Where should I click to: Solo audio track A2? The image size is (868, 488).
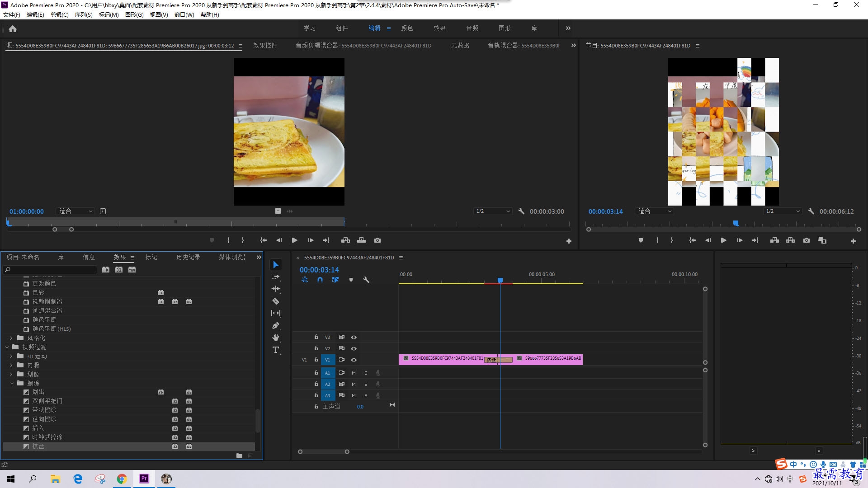[x=366, y=385]
